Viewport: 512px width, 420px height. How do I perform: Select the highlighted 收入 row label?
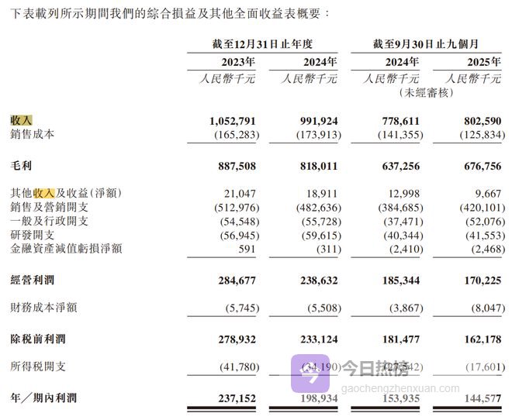[21, 121]
